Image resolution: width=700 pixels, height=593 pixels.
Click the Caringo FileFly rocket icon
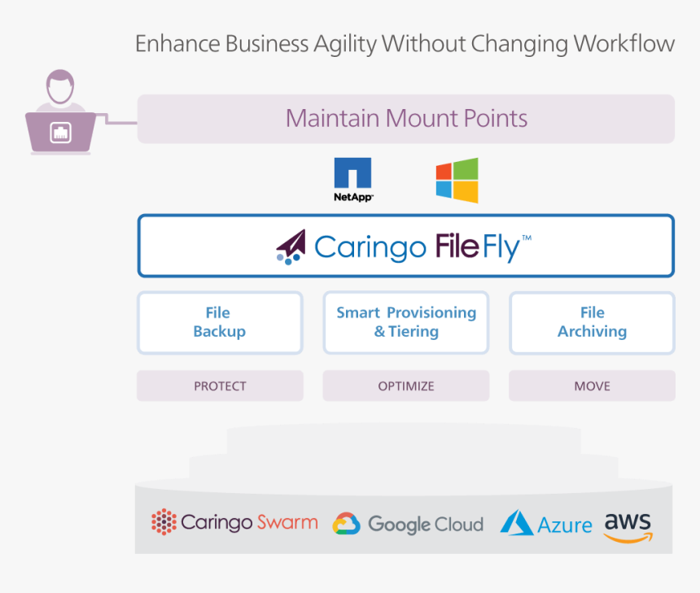click(291, 246)
